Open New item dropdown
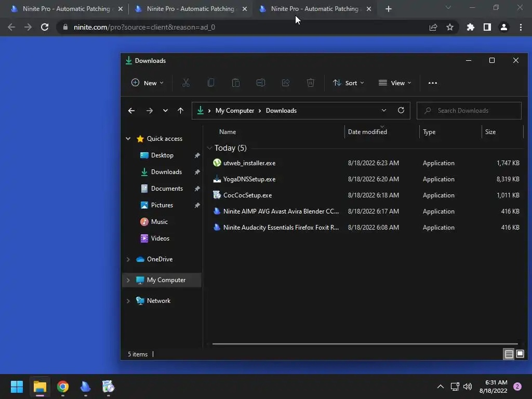The image size is (532, 399). (147, 83)
